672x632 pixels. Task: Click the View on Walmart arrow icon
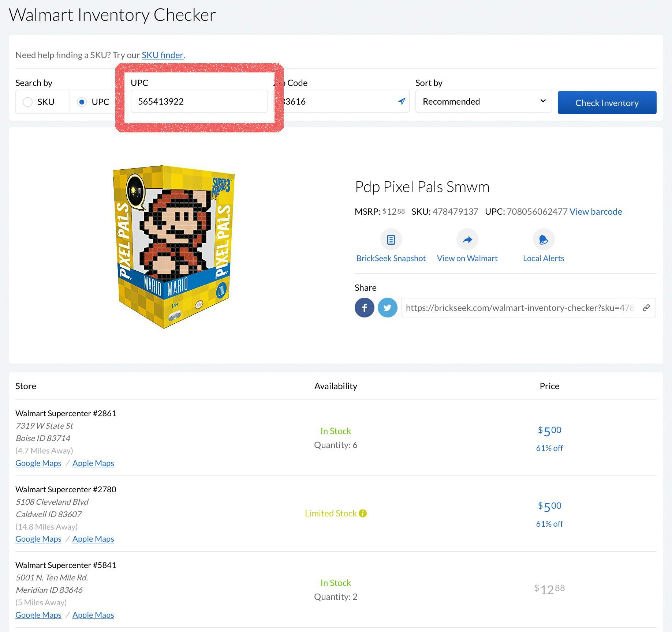(x=467, y=240)
